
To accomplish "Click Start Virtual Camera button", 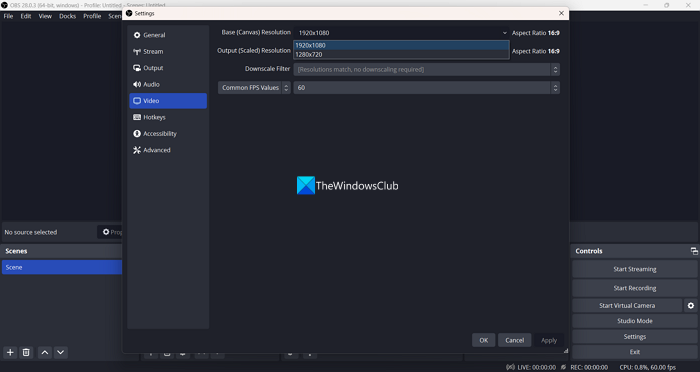I will (627, 305).
